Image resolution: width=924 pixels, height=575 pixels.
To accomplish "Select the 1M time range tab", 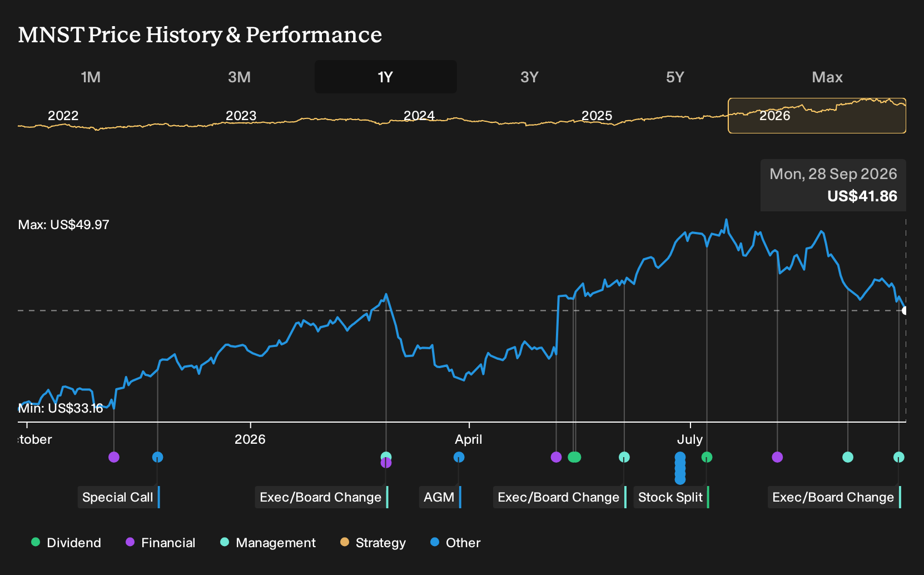I will [x=91, y=77].
